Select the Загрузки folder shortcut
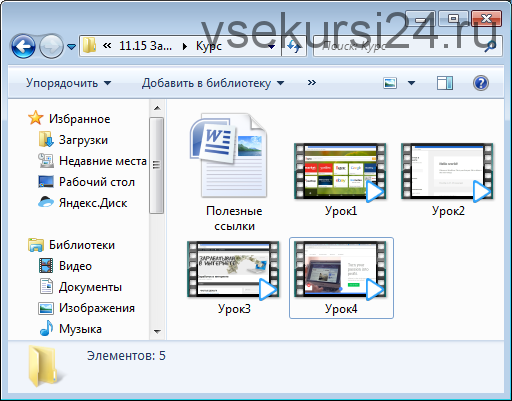512x401 pixels. pos(73,140)
